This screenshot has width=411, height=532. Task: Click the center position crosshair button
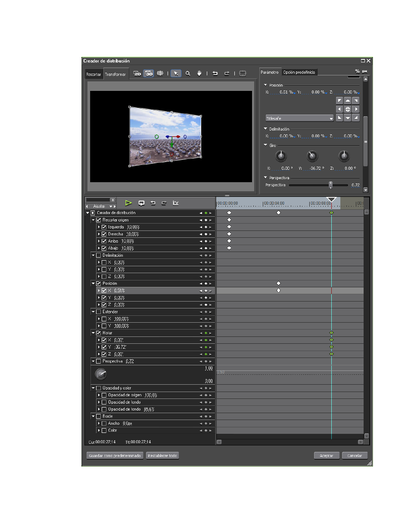[x=348, y=109]
